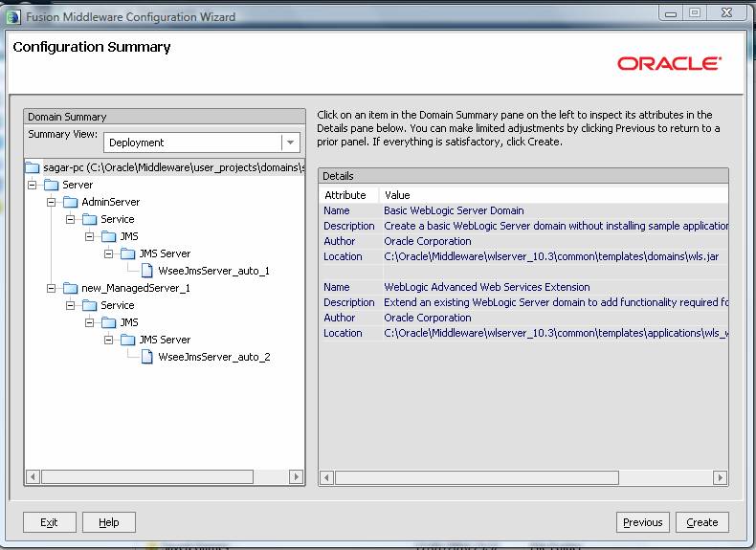Click Service folder icon under AdminServer
The height and width of the screenshot is (550, 756).
click(90, 219)
